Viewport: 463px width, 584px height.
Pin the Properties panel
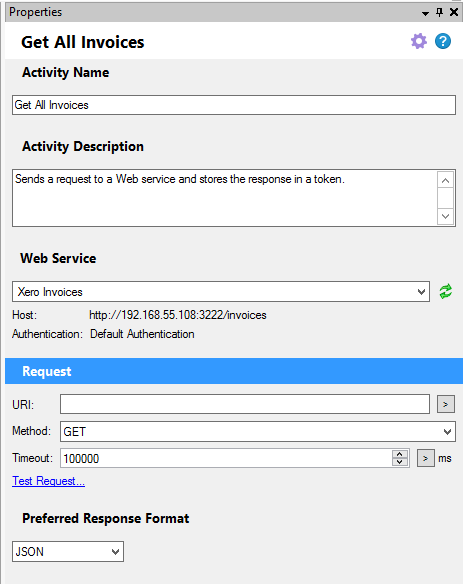440,12
